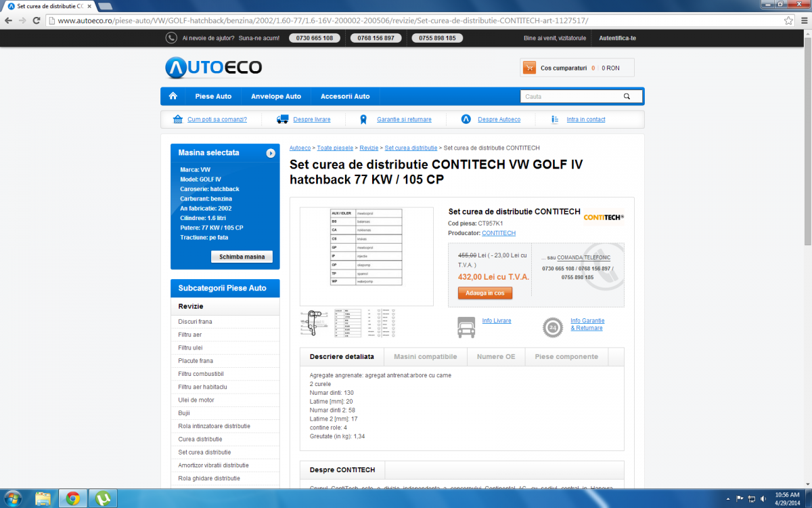
Task: Click the Chrome reload button
Action: tap(38, 20)
